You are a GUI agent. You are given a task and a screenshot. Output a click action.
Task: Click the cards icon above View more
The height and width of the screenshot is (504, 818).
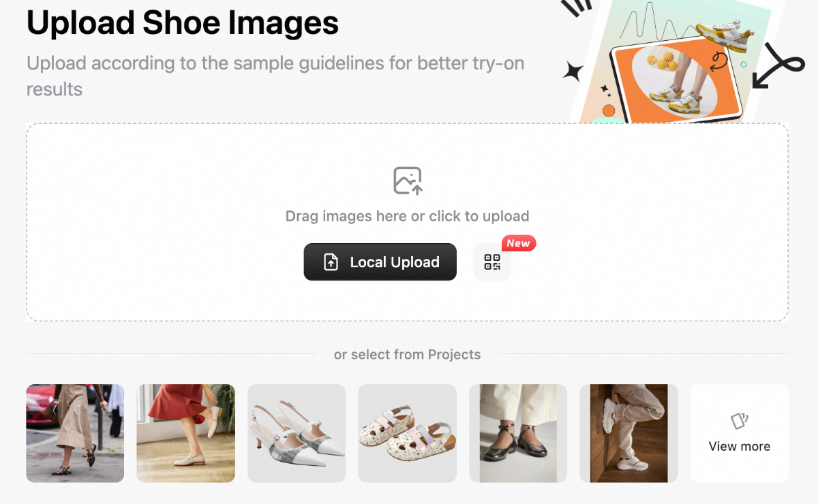click(739, 421)
